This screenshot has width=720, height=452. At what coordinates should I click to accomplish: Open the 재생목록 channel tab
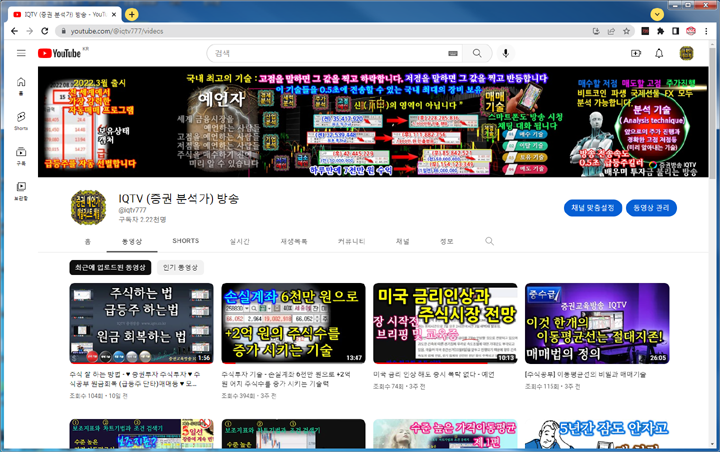(294, 242)
